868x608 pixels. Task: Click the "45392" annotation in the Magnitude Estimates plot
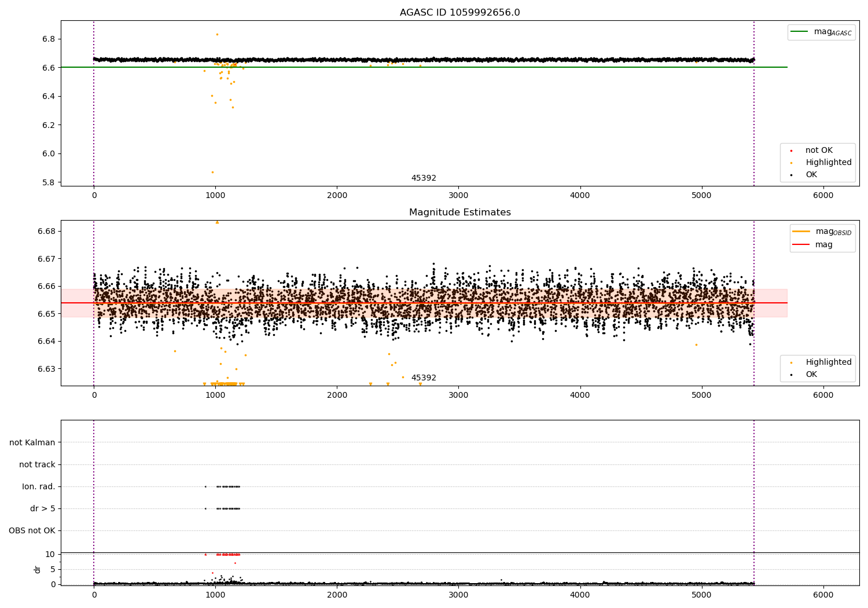pos(424,378)
